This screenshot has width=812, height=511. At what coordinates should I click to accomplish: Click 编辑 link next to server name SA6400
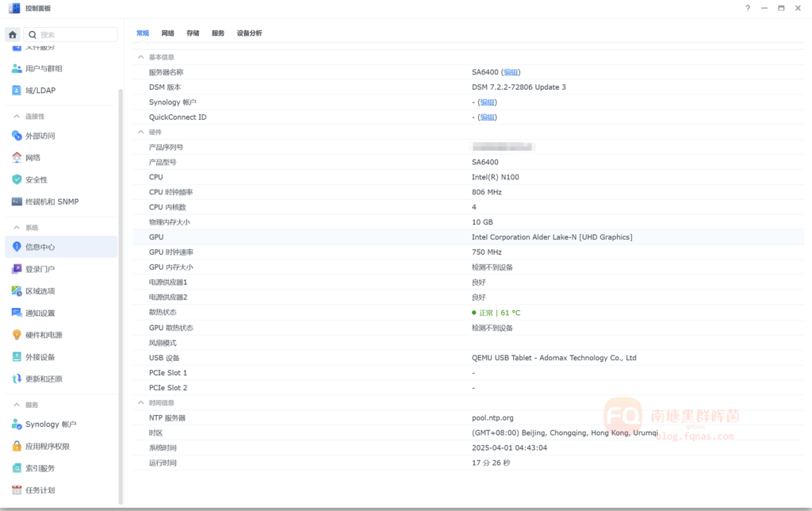(511, 72)
